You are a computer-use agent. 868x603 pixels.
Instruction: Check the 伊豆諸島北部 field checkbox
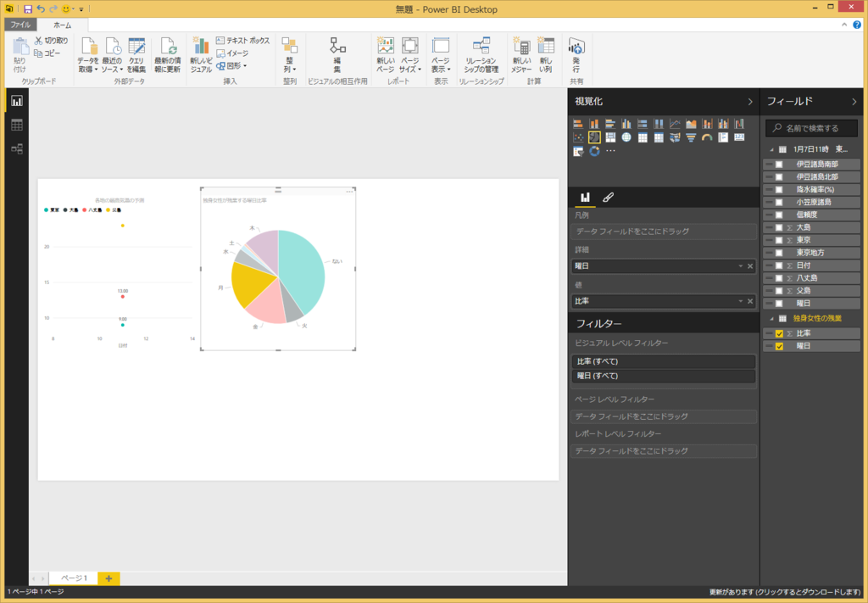[x=779, y=177]
